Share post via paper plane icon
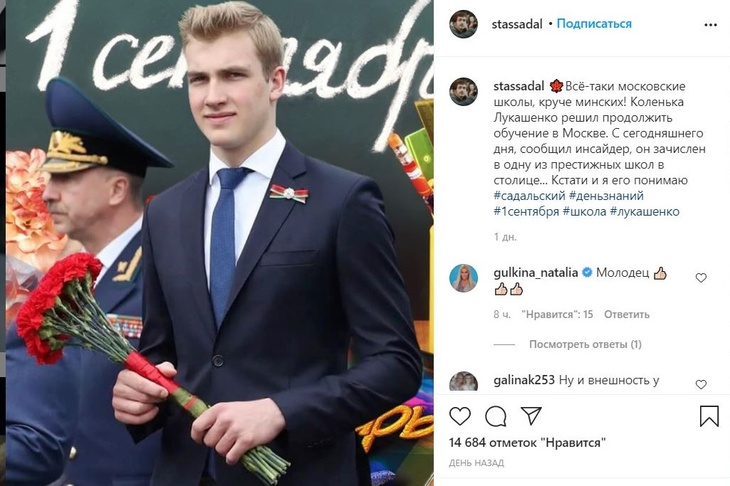This screenshot has height=486, width=730. pos(531,416)
